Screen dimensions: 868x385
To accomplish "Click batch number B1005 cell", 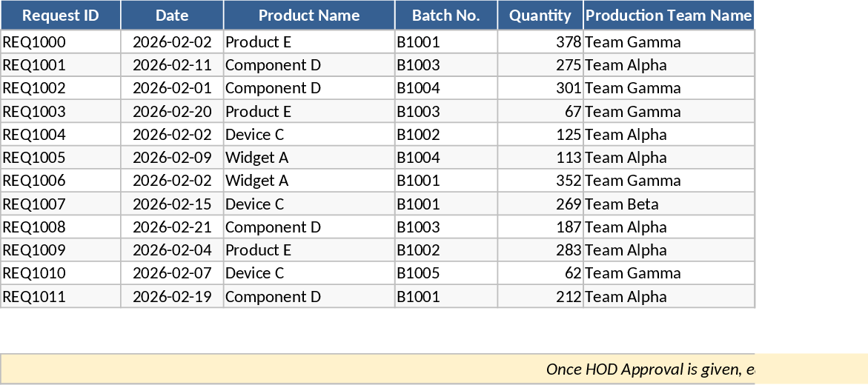I will click(x=445, y=273).
